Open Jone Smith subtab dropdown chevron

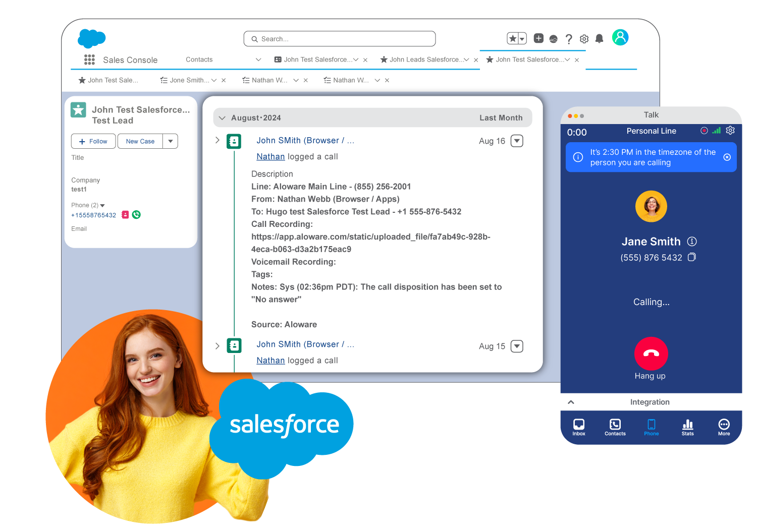[x=214, y=80]
